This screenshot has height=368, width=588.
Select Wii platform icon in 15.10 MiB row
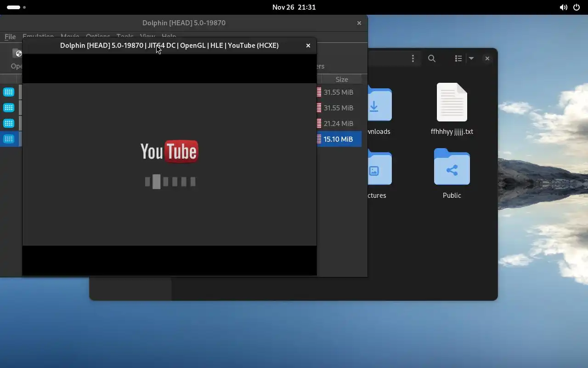[8, 139]
